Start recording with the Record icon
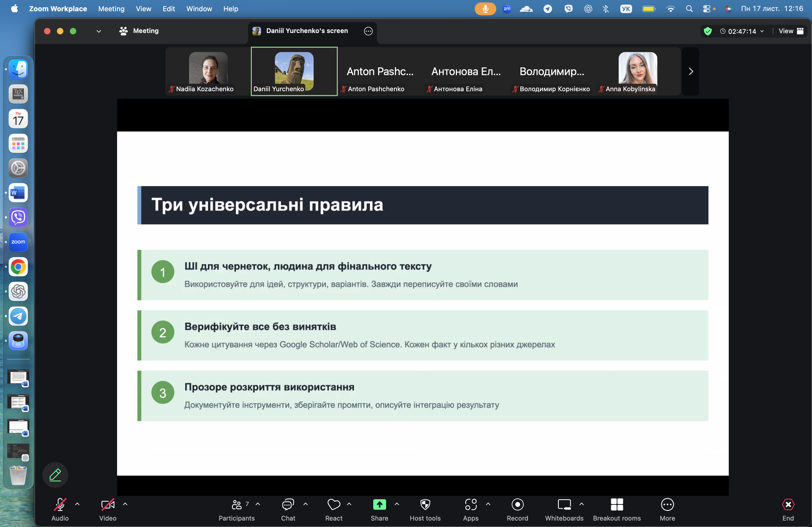 [517, 505]
